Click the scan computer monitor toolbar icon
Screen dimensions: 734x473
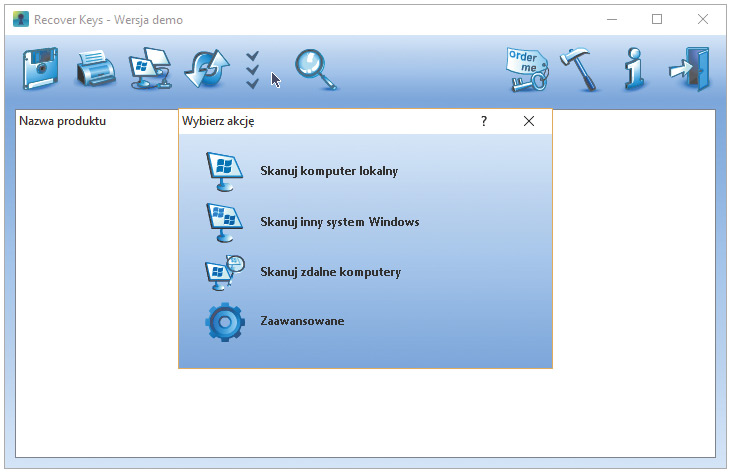152,68
